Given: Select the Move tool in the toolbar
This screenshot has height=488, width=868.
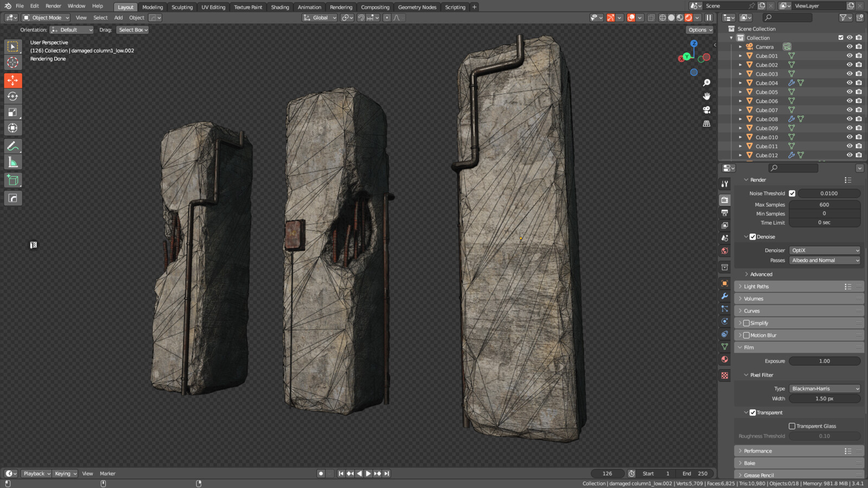Looking at the screenshot, I should (x=12, y=80).
